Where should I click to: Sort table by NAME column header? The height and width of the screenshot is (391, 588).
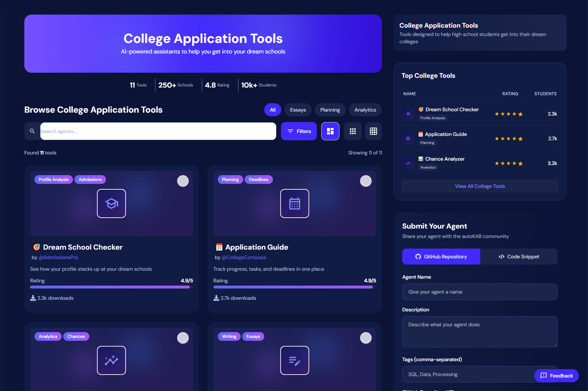click(409, 94)
